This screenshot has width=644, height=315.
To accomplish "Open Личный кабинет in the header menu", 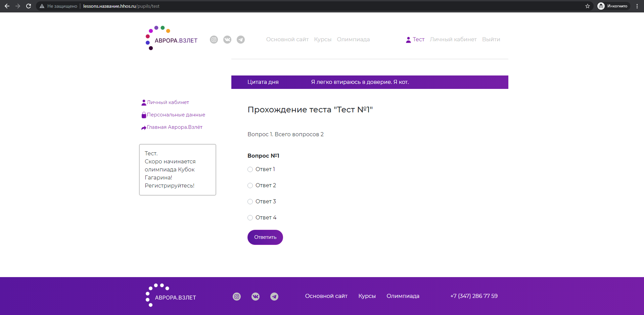I will tap(453, 40).
